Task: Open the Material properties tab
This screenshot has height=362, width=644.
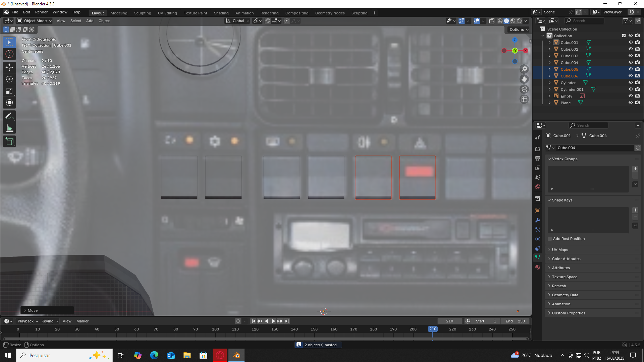Action: pyautogui.click(x=538, y=267)
